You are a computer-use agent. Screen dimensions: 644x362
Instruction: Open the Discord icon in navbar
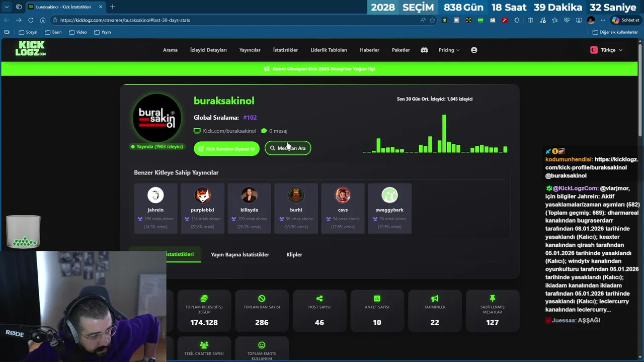424,50
